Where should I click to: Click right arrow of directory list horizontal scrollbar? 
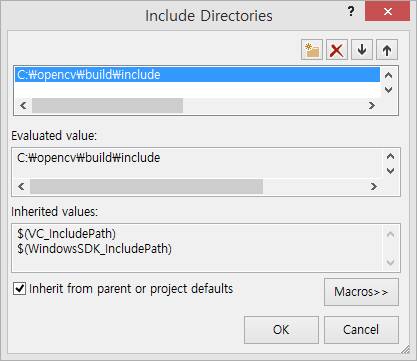pyautogui.click(x=372, y=106)
